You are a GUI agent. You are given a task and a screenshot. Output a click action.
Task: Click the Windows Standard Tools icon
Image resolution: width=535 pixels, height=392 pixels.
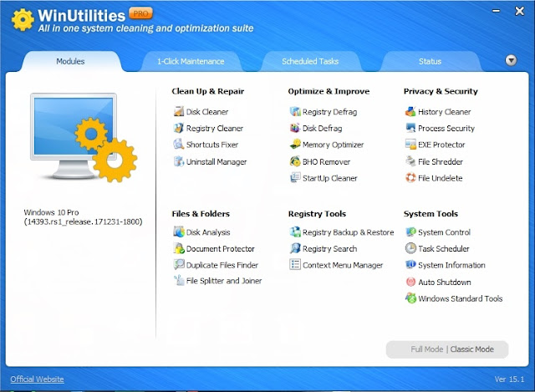click(x=410, y=298)
